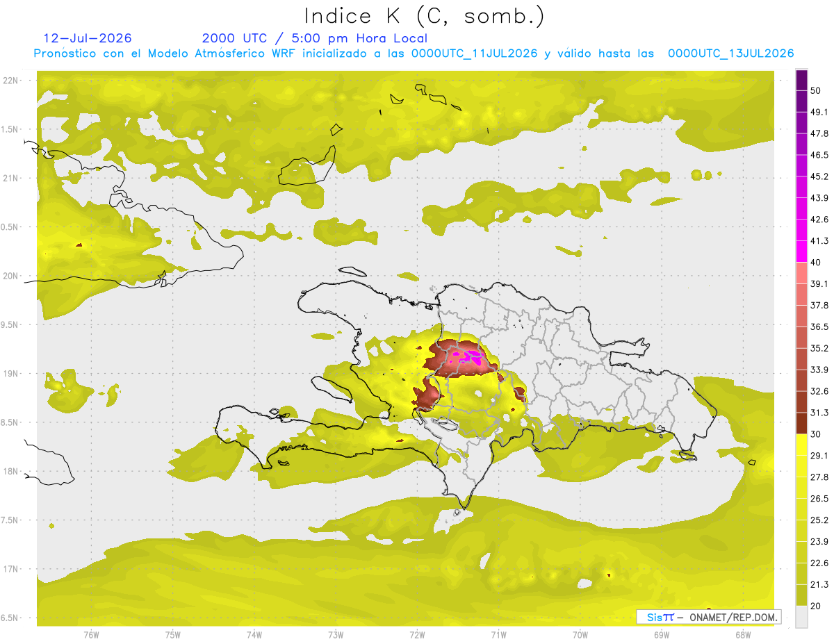Image resolution: width=834 pixels, height=644 pixels.
Task: Pick the grey swatch below the 20 label
Action: point(801,617)
